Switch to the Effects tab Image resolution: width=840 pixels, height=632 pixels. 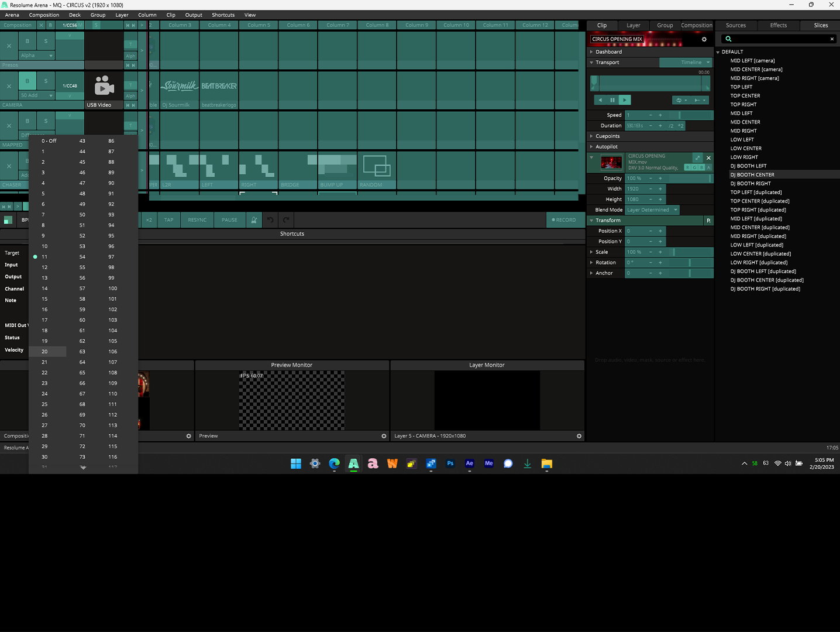tap(778, 26)
